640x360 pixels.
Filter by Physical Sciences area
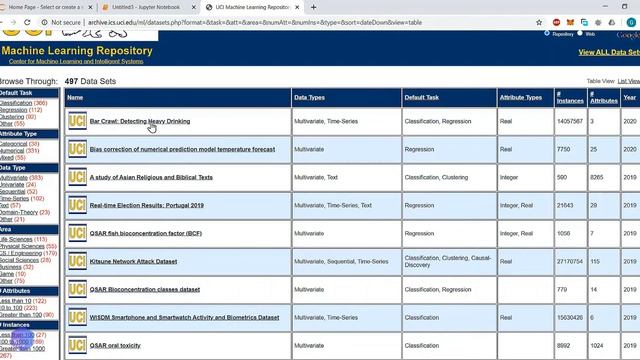(22, 246)
